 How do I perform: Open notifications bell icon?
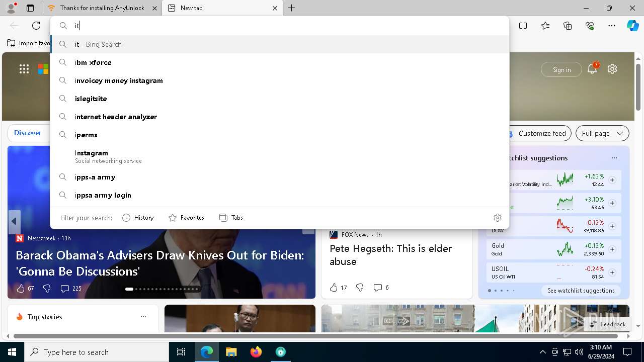[x=592, y=69]
